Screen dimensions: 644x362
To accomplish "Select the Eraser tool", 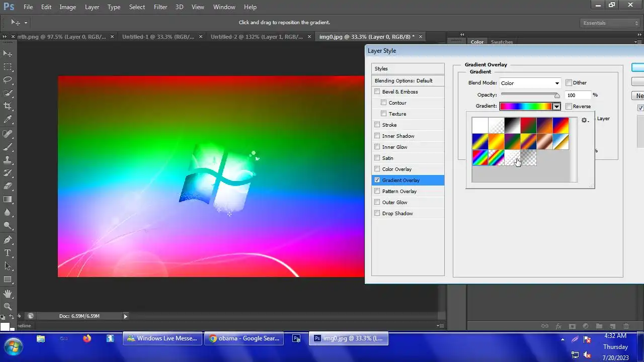I will click(x=8, y=187).
